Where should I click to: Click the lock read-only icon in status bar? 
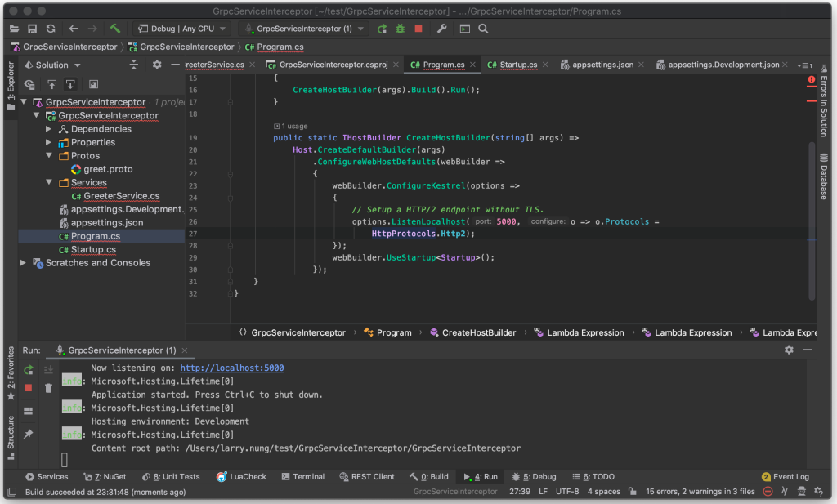tap(633, 492)
